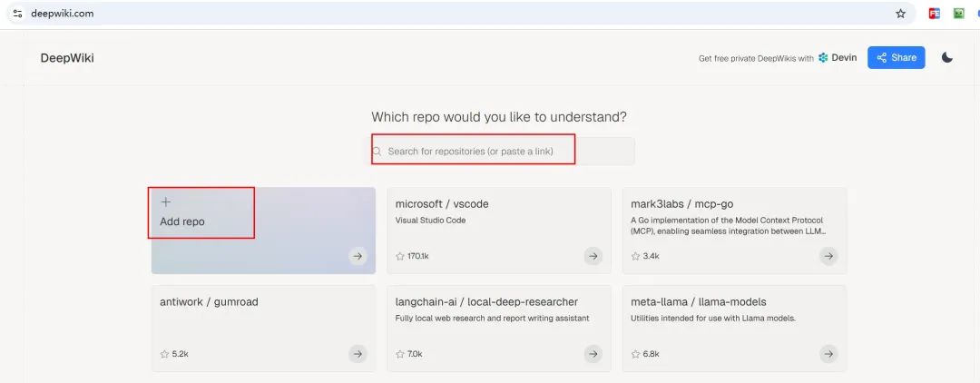Toggle dark mode with the moon icon
The image size is (980, 383).
tap(947, 57)
